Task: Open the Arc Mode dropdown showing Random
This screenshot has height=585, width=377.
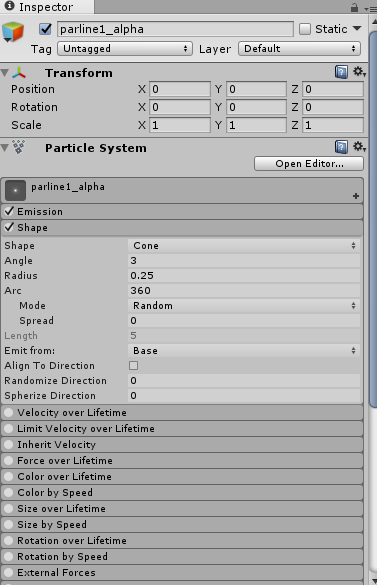Action: pos(244,306)
